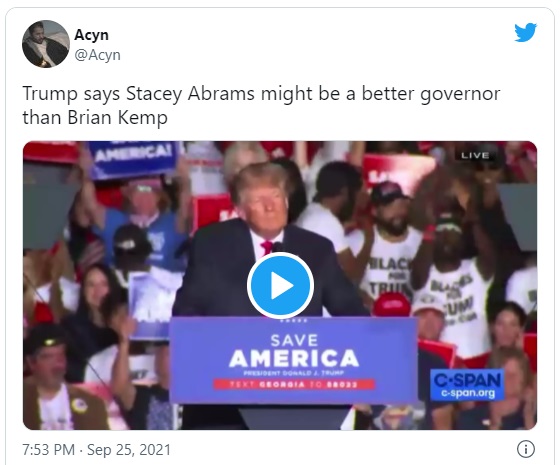Click the Acyn display name
Viewport: 560px width, 465px height.
click(91, 35)
